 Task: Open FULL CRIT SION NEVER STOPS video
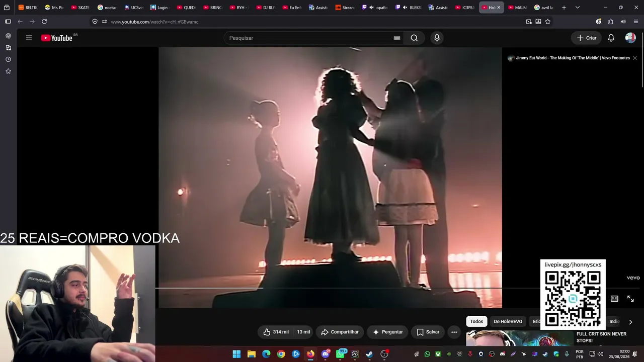(x=601, y=337)
